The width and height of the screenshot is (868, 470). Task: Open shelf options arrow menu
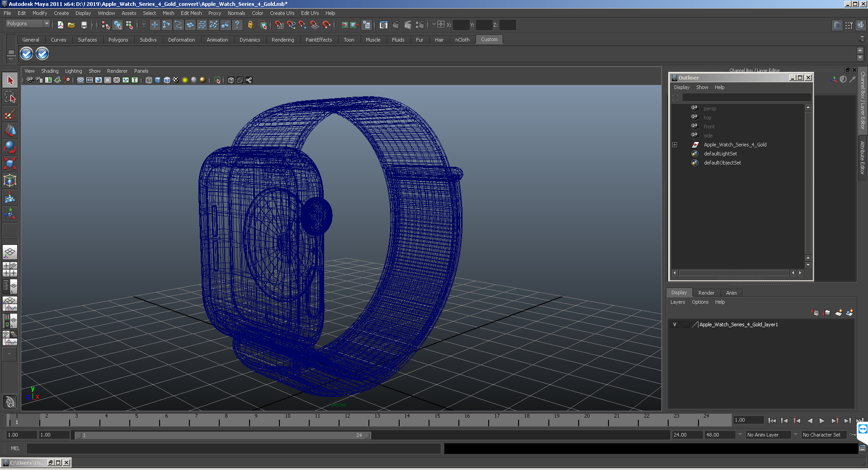pyautogui.click(x=11, y=60)
